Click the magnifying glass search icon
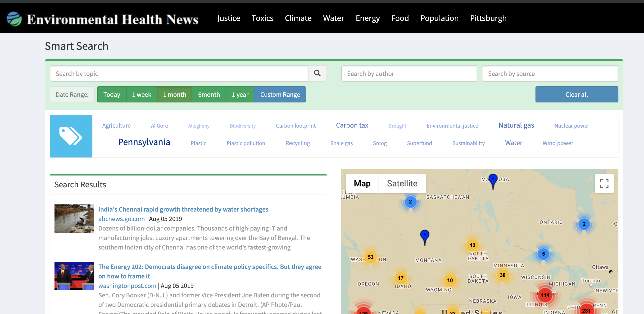The width and height of the screenshot is (644, 314). click(317, 73)
